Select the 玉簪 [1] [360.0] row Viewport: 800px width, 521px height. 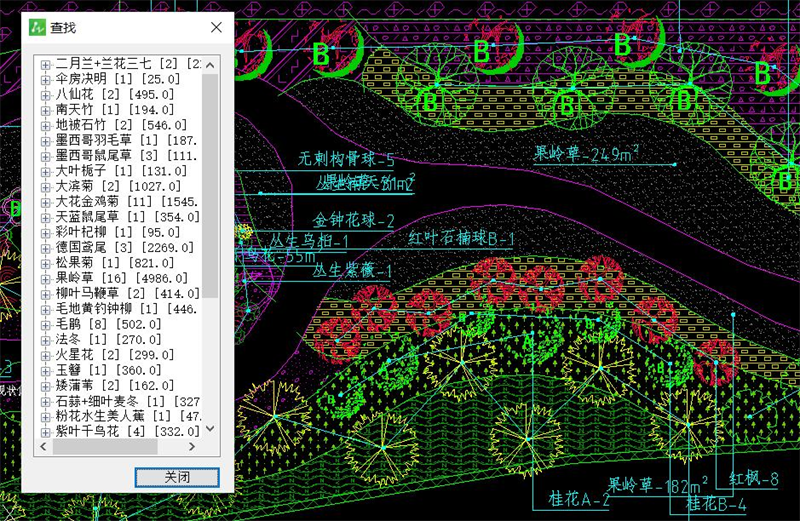(108, 370)
